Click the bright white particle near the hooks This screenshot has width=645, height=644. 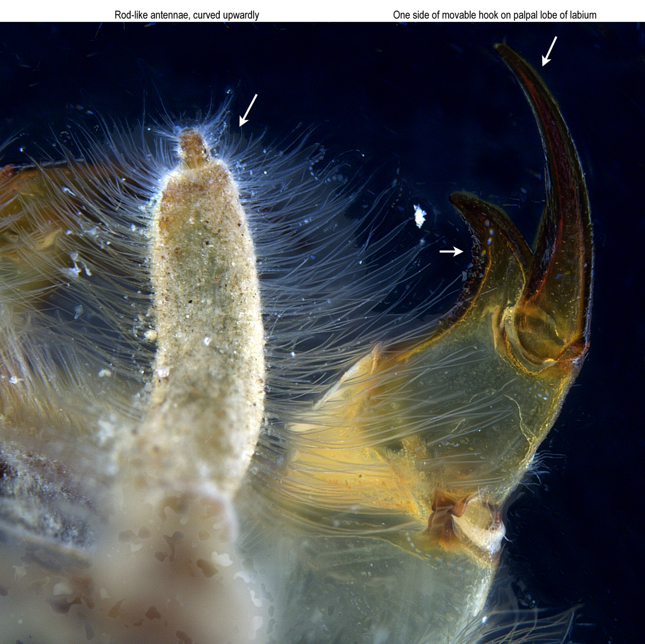click(419, 215)
